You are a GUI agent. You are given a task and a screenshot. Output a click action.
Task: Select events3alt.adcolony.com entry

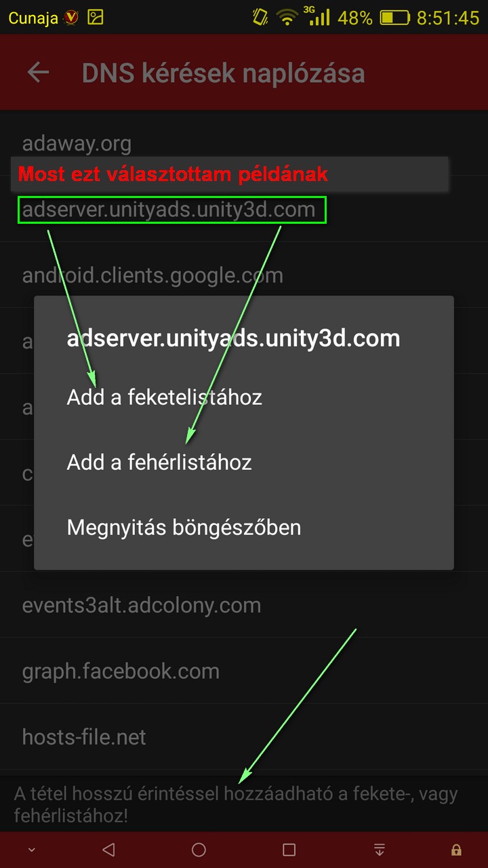click(x=244, y=605)
